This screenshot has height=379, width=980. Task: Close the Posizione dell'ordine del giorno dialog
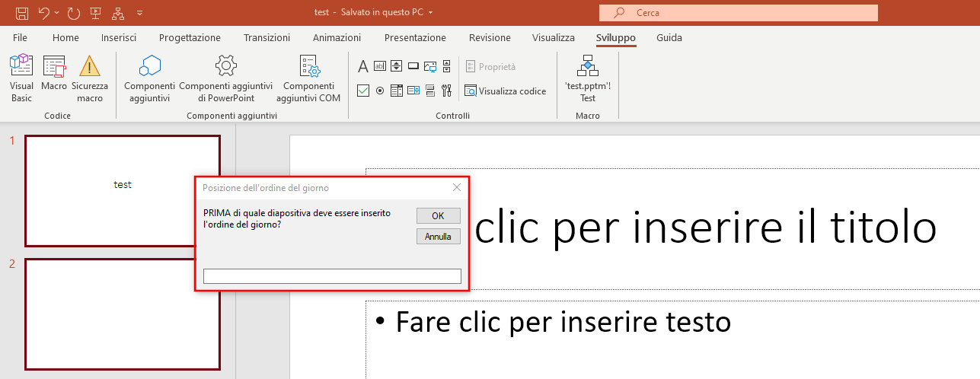click(457, 187)
